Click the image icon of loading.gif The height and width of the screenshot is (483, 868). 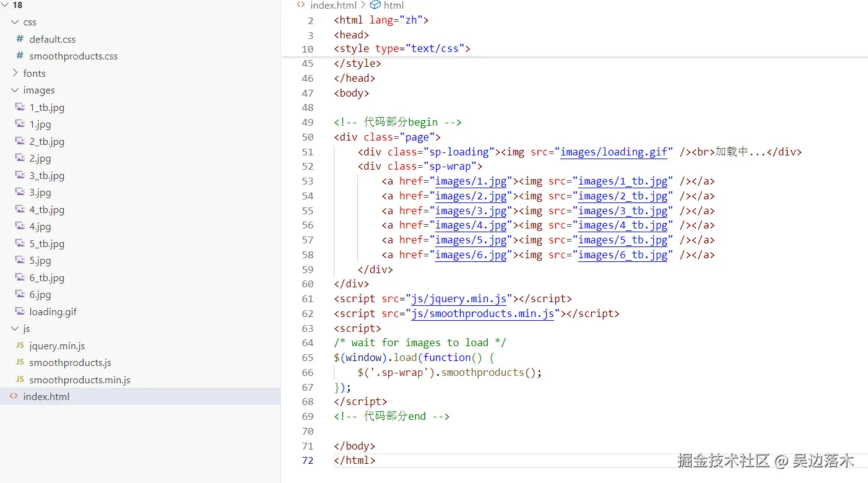(x=20, y=311)
